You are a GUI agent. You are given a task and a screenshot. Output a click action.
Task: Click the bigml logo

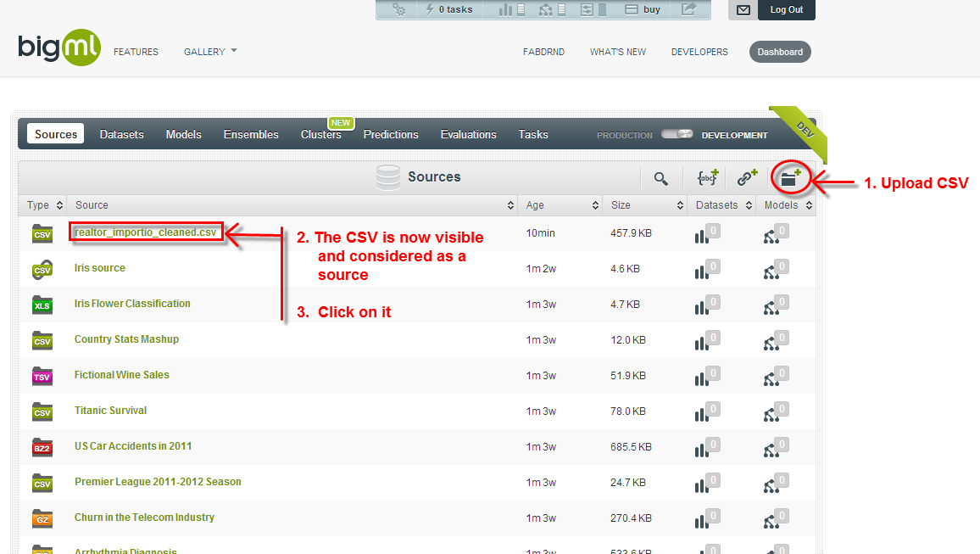[59, 47]
